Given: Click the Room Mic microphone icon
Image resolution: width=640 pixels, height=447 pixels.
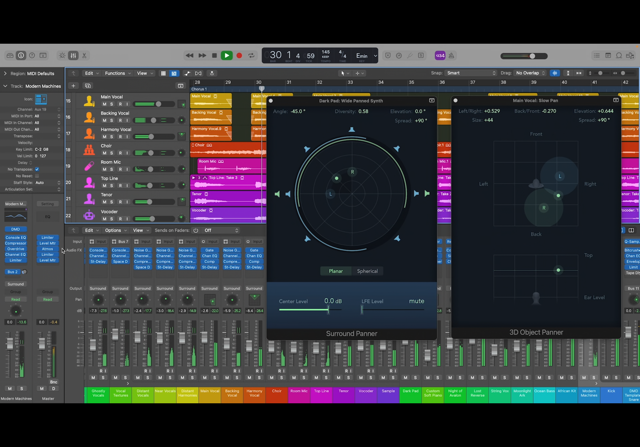Looking at the screenshot, I should (89, 166).
